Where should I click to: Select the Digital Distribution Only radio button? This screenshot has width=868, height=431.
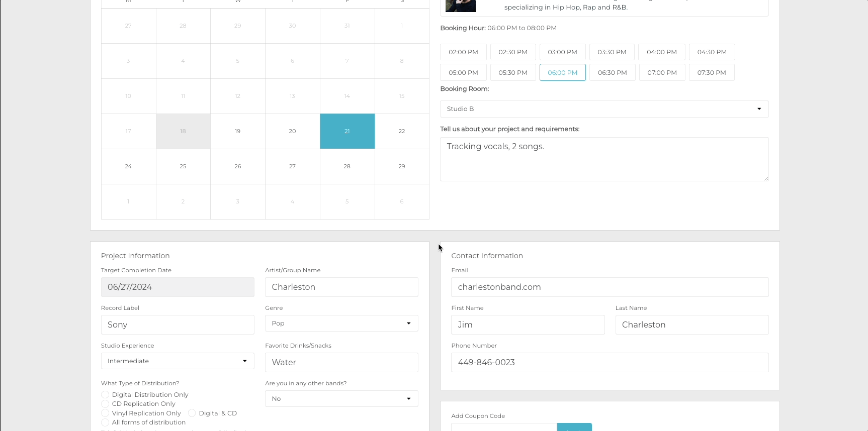(x=105, y=395)
